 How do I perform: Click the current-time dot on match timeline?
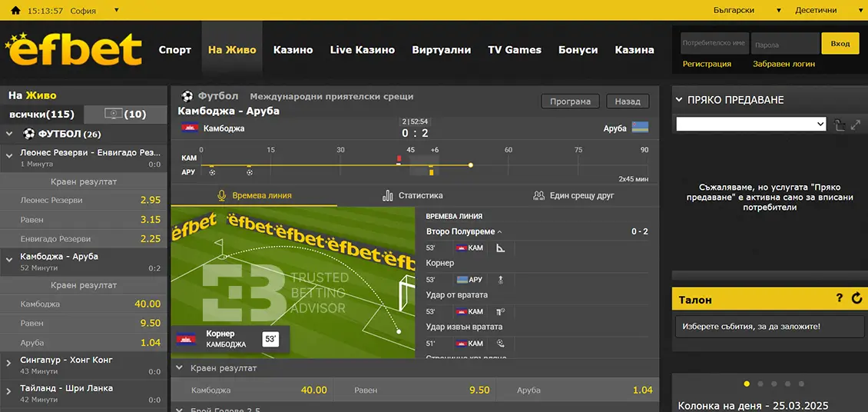(471, 165)
